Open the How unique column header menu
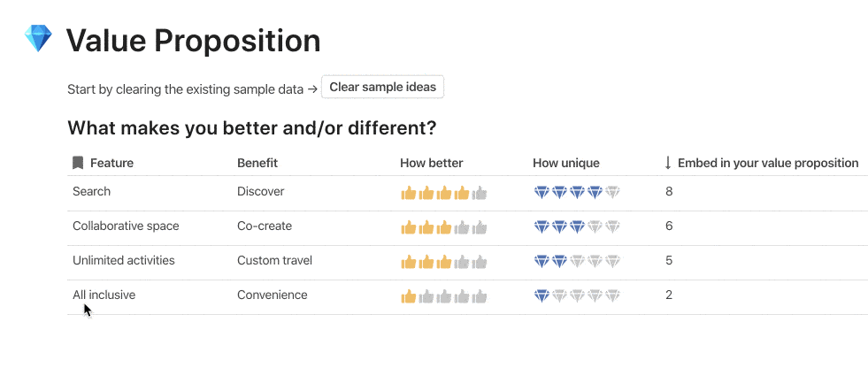Viewport: 868px width, 368px height. point(565,163)
